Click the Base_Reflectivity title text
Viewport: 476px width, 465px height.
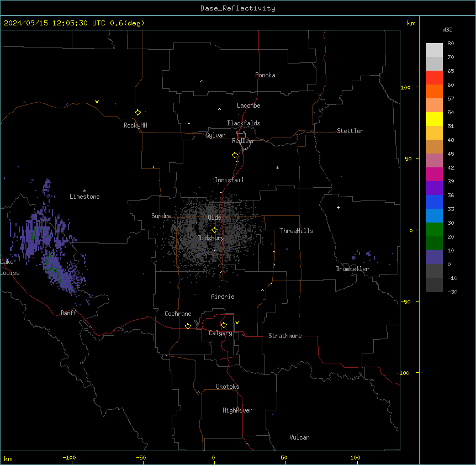[x=238, y=8]
